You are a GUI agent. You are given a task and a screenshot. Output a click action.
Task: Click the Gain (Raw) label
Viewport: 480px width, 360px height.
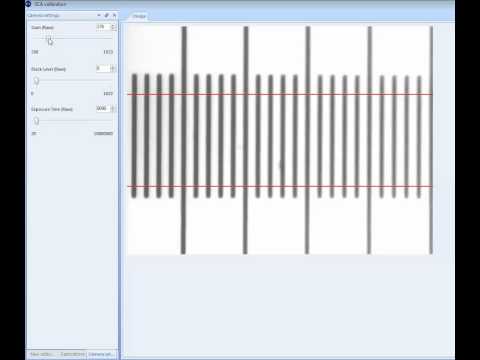click(42, 27)
